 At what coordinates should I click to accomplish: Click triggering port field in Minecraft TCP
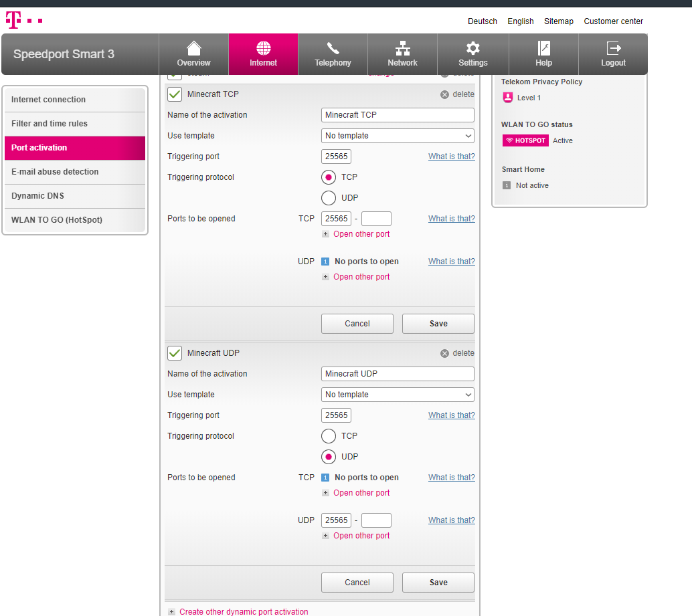(x=336, y=157)
